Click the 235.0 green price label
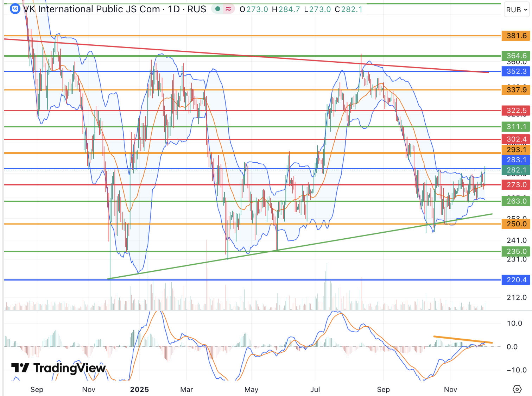This screenshot has height=396, width=532. 516,251
